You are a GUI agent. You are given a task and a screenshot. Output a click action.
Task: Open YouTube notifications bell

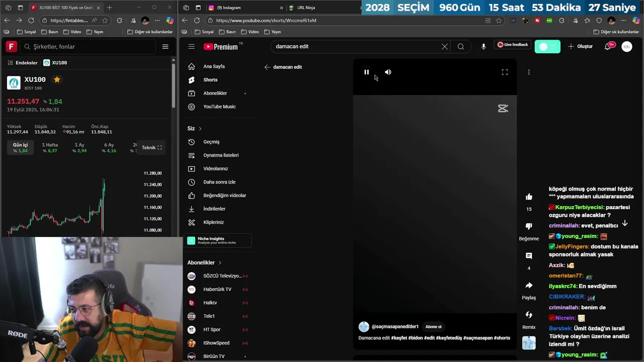[x=608, y=46]
